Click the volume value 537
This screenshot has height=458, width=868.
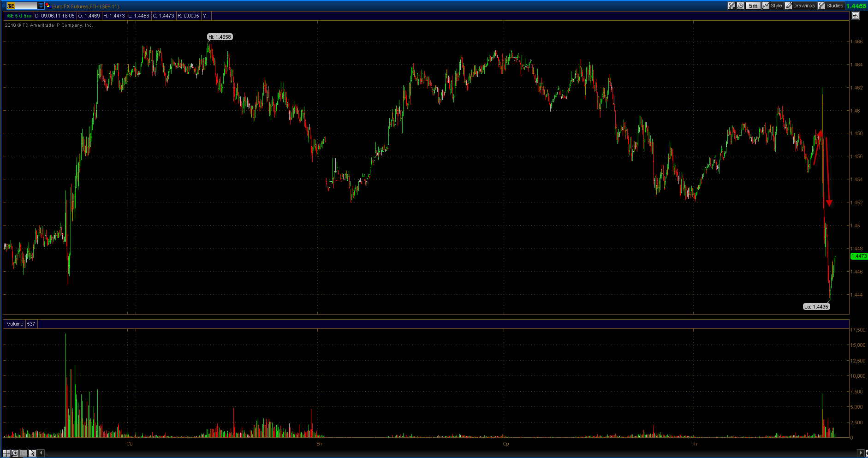coord(31,324)
